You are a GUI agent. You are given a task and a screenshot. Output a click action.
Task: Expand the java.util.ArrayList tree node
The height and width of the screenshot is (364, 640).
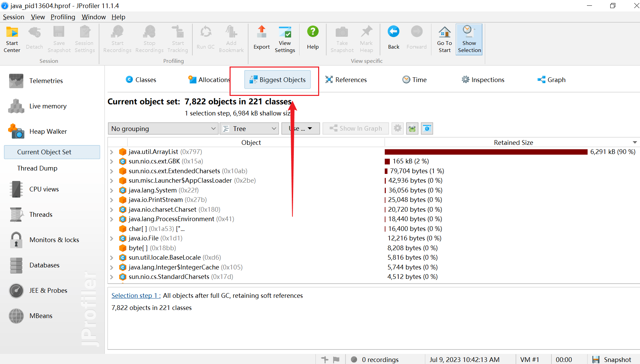(112, 152)
